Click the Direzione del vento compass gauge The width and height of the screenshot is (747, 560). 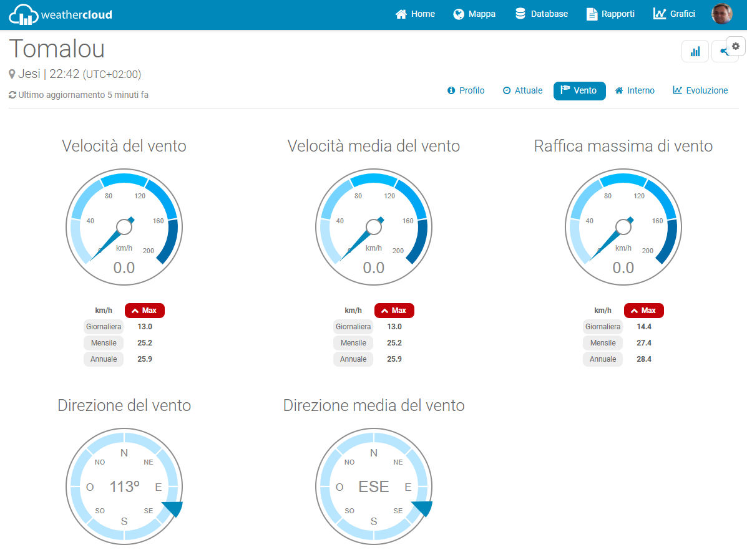[x=124, y=486]
